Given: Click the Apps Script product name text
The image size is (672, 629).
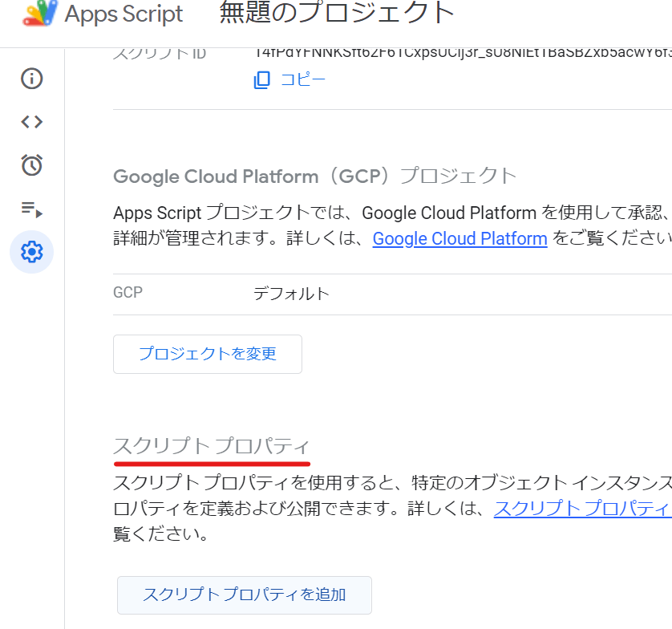Looking at the screenshot, I should tap(123, 14).
